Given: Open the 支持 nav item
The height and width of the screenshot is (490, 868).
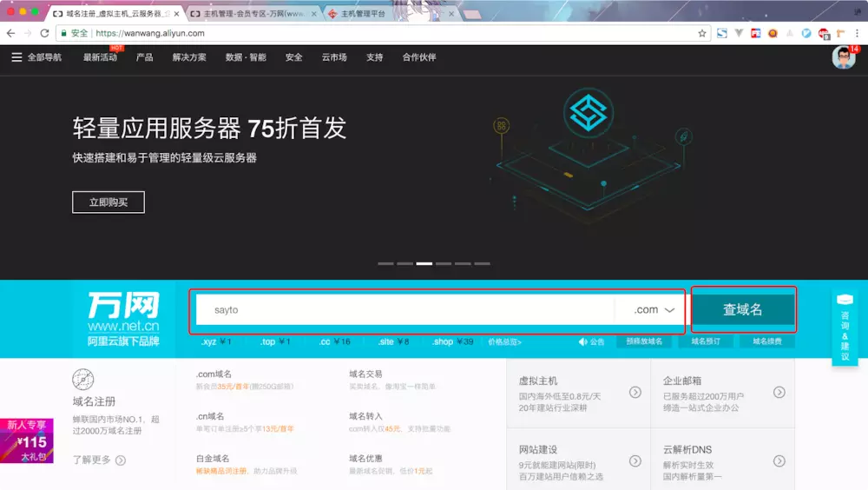Looking at the screenshot, I should (x=375, y=57).
